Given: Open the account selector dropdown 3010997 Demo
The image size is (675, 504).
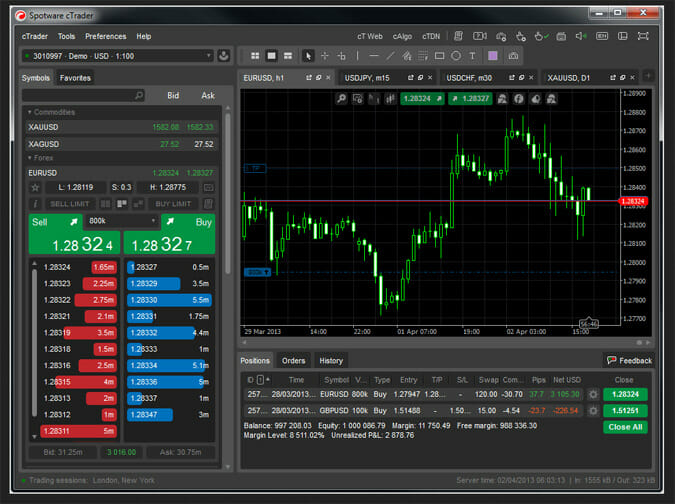Looking at the screenshot, I should [117, 56].
